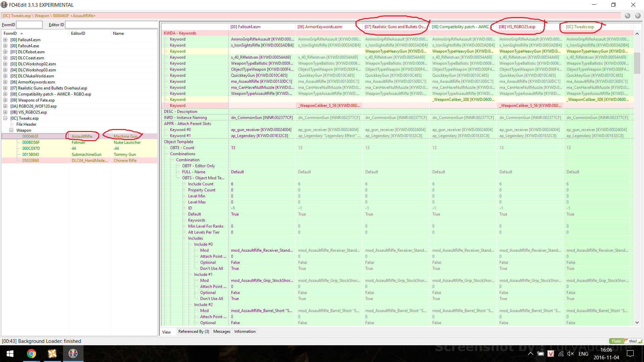Expand the [01] DLCRobot.esm node
Viewport: 644px width, 362px height.
tap(5, 52)
